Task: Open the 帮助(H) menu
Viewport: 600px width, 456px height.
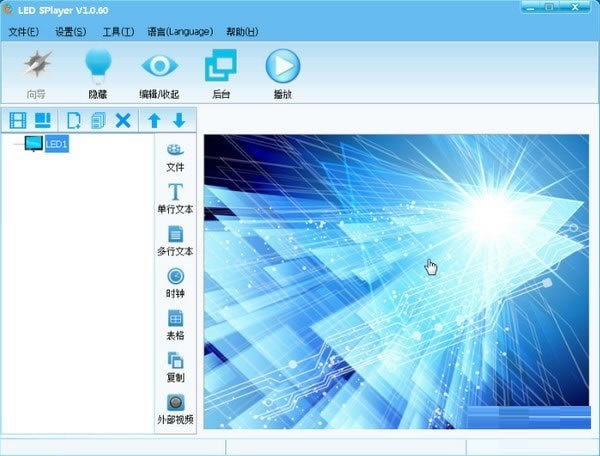Action: tap(242, 32)
